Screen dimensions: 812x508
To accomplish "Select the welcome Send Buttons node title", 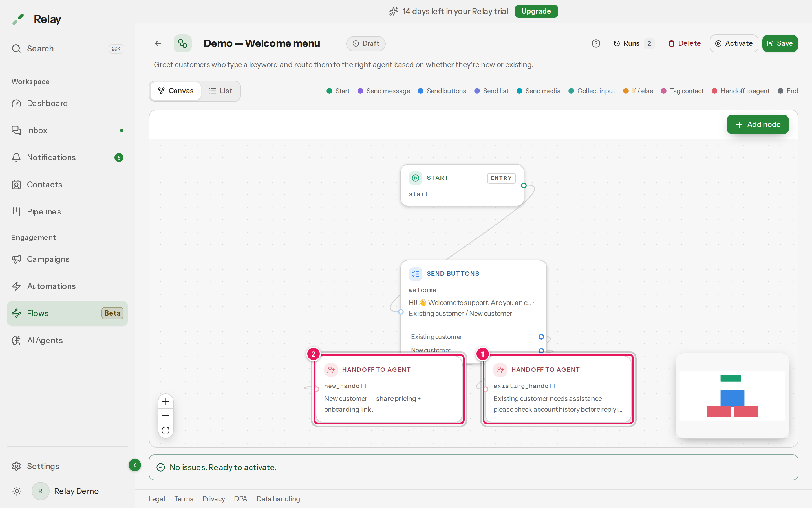I will [453, 274].
